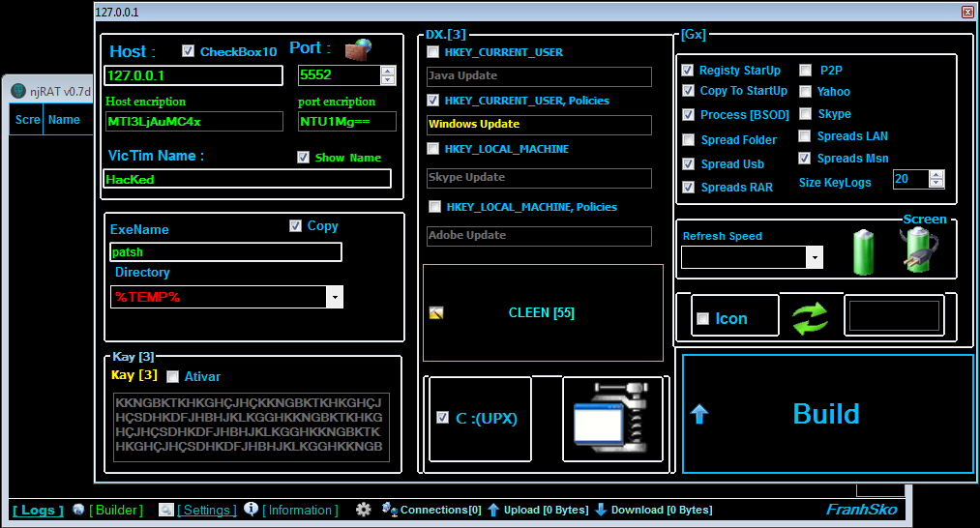Open the Refresh Speed dropdown
Viewport: 980px width, 528px height.
pyautogui.click(x=815, y=257)
